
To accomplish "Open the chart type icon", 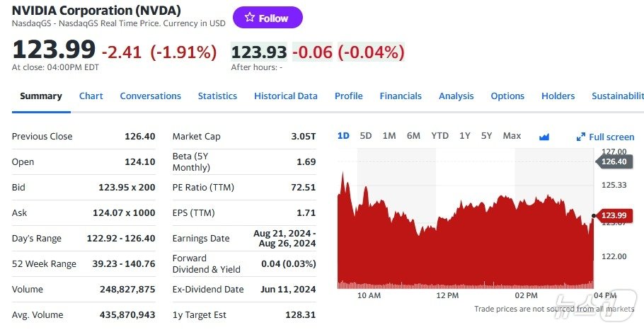I will click(x=544, y=137).
